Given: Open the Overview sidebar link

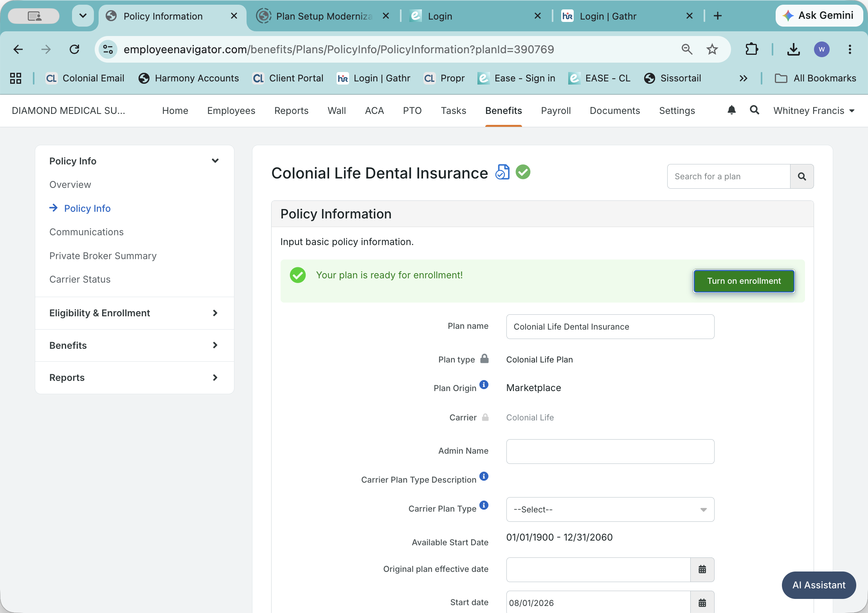Looking at the screenshot, I should [70, 185].
